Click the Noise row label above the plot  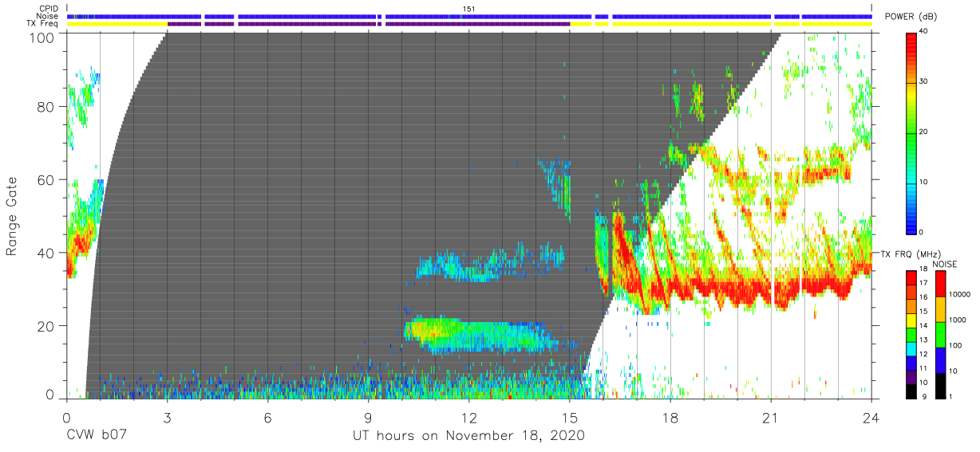(49, 16)
